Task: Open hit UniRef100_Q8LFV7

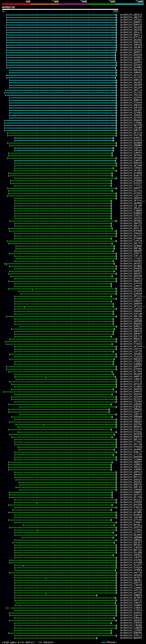Action: point(131,17)
